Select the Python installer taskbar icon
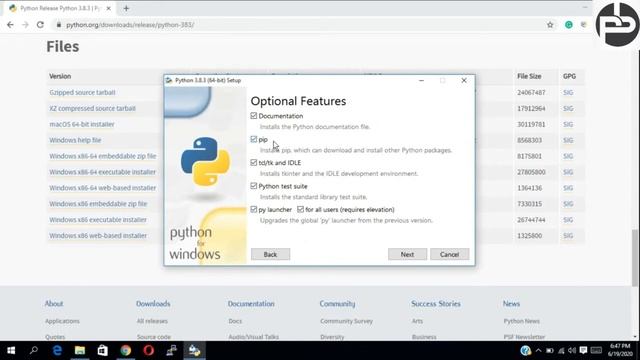 (x=194, y=350)
